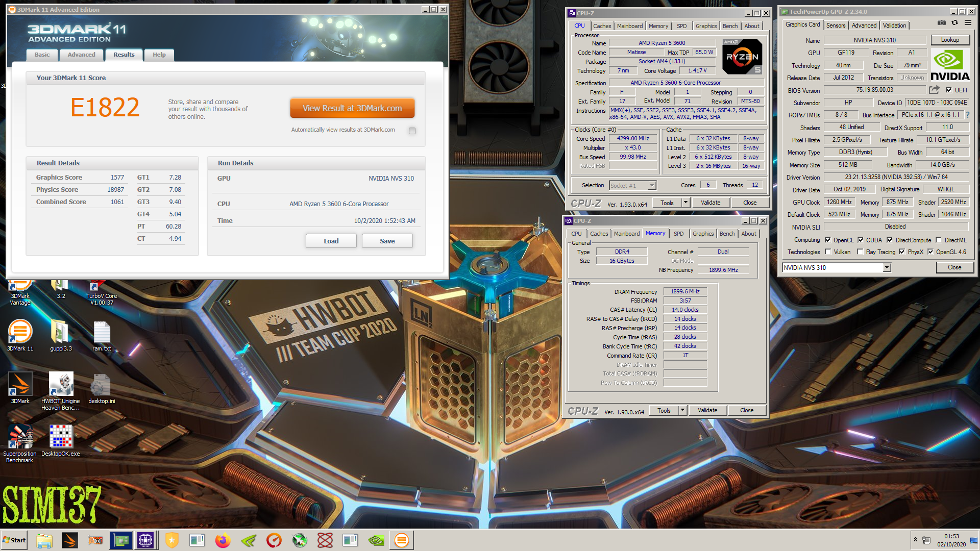
Task: Switch to the Basic tab in 3DMark 11
Action: (x=42, y=55)
